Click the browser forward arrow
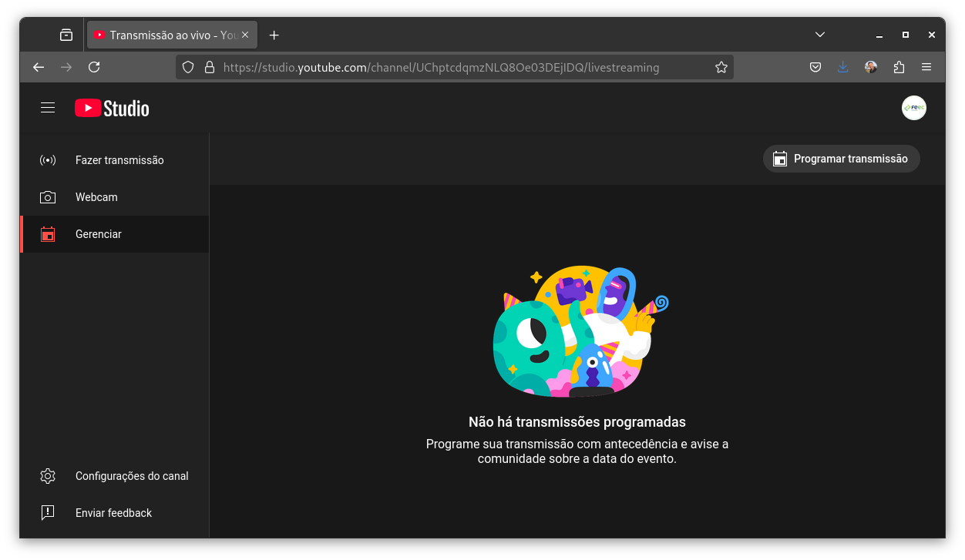The height and width of the screenshot is (560, 965). click(66, 67)
